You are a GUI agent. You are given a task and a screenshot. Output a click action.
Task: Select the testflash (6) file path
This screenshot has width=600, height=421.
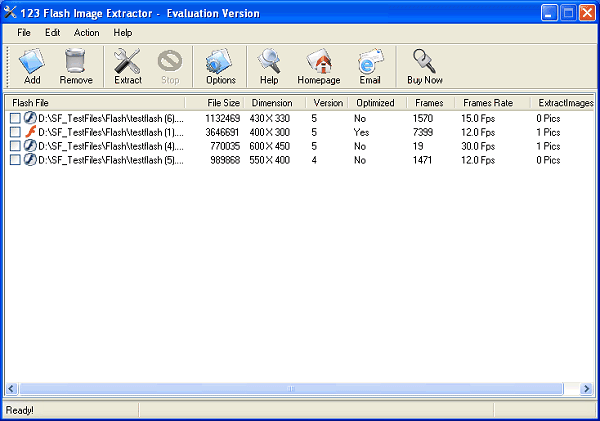(111, 118)
